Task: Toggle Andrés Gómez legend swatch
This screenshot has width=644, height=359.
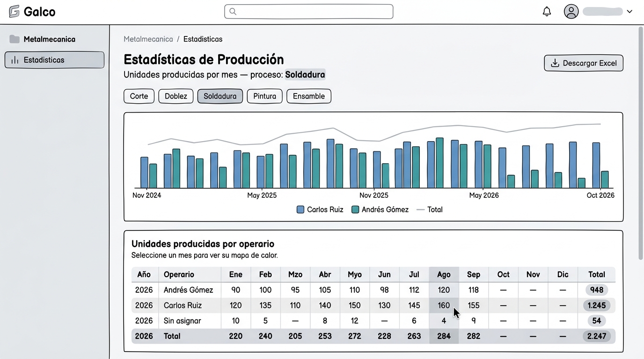Action: point(355,209)
